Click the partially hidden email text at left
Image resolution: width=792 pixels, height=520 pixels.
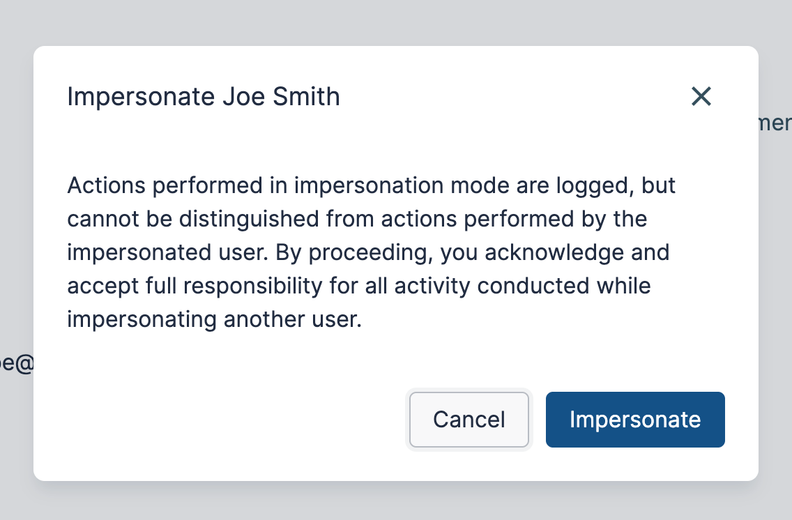click(x=16, y=364)
